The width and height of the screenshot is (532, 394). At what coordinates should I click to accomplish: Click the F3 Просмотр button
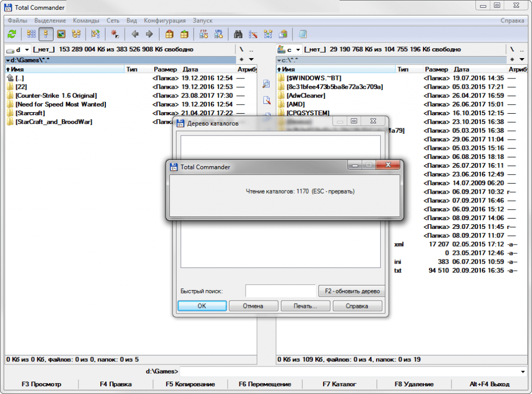[42, 384]
